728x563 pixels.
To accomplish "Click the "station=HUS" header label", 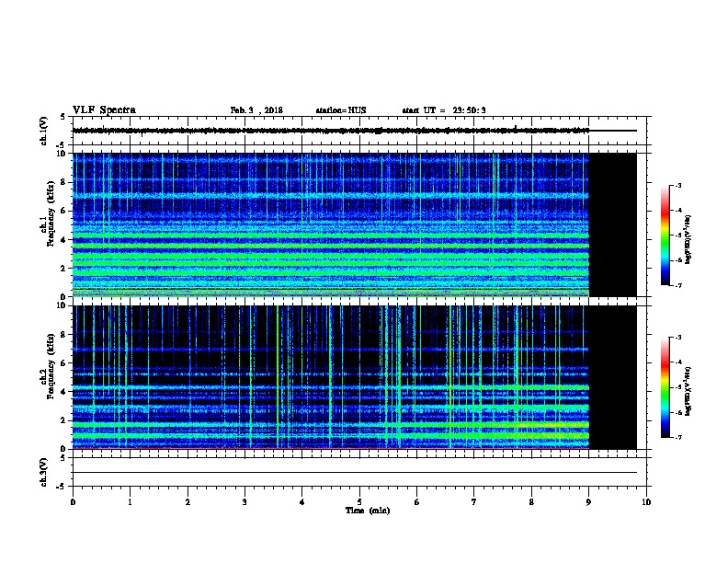I will coord(341,110).
